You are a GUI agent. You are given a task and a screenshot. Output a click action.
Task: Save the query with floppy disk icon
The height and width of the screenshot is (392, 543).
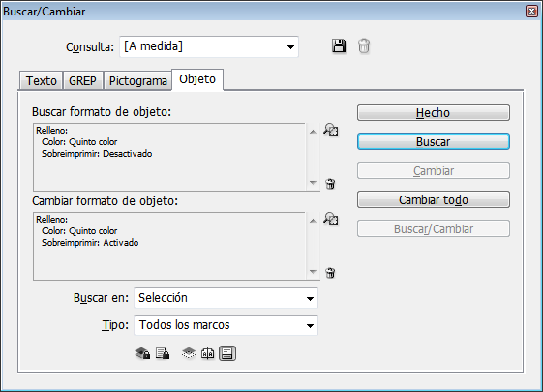pos(339,46)
